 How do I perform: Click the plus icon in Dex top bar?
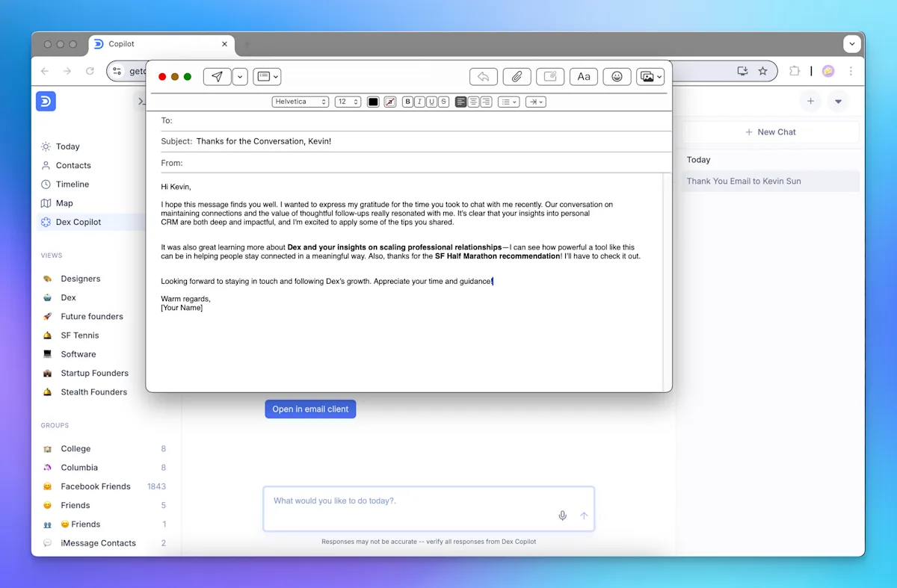810,101
